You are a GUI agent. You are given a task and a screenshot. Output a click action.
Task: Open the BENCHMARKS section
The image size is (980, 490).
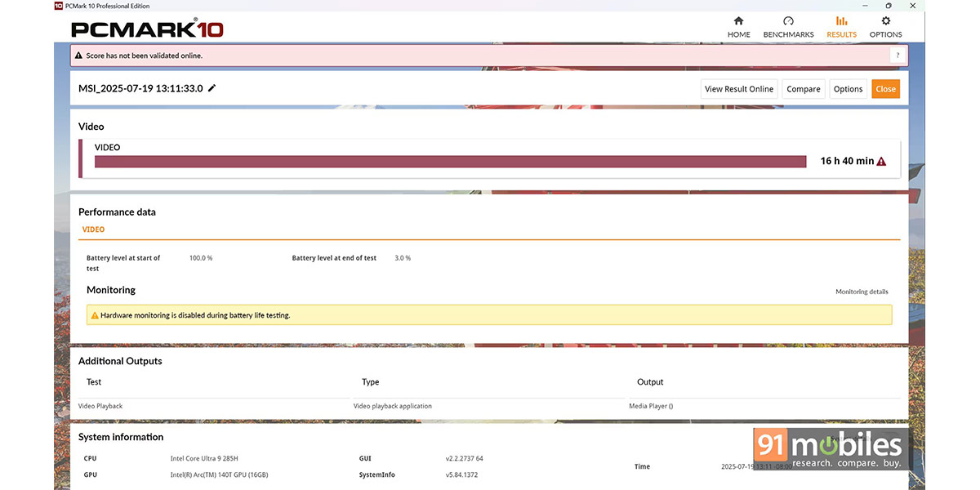788,27
